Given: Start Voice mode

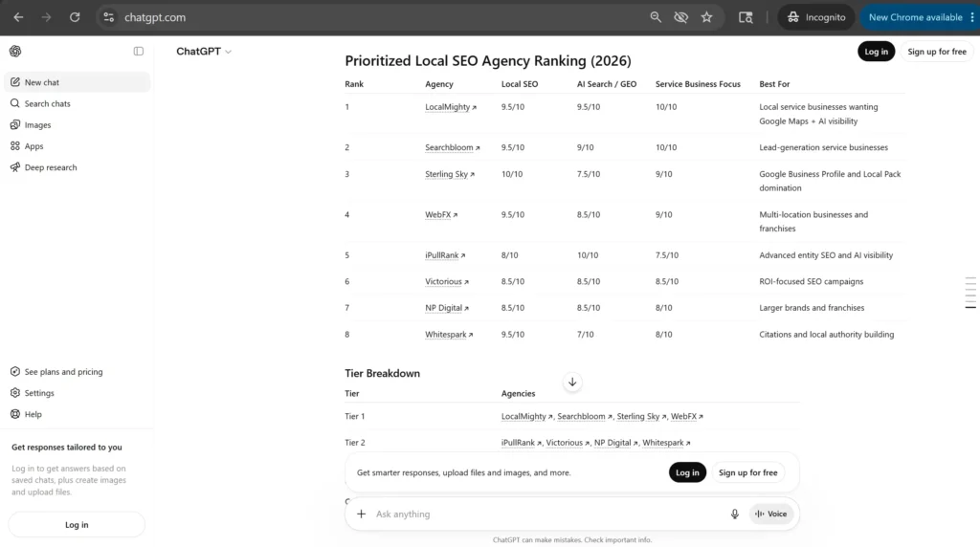Looking at the screenshot, I should coord(771,514).
